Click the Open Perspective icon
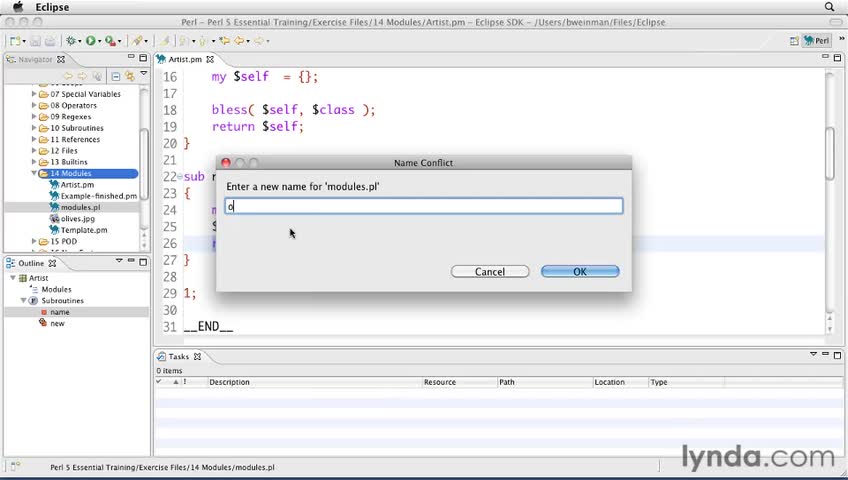This screenshot has height=480, width=848. pyautogui.click(x=794, y=41)
